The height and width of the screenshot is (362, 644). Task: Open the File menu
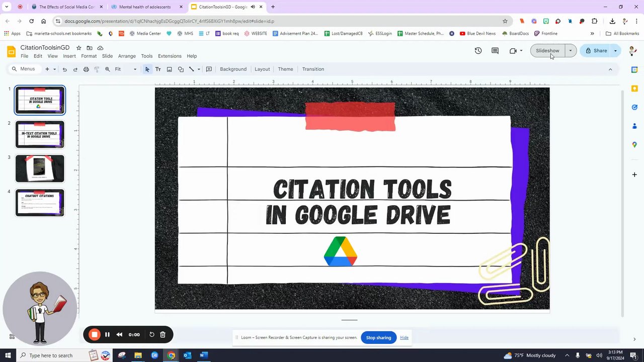coord(24,56)
